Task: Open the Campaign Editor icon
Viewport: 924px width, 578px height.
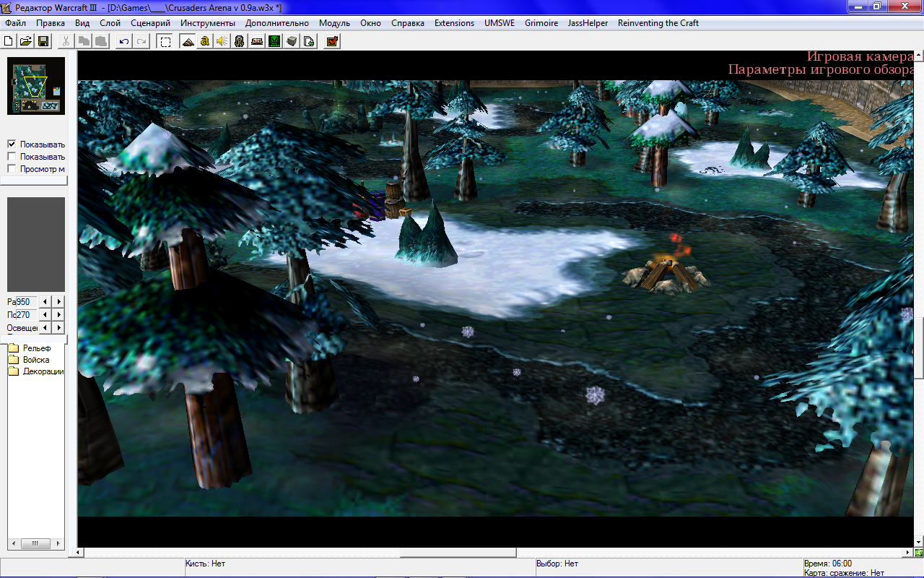Action: click(257, 41)
